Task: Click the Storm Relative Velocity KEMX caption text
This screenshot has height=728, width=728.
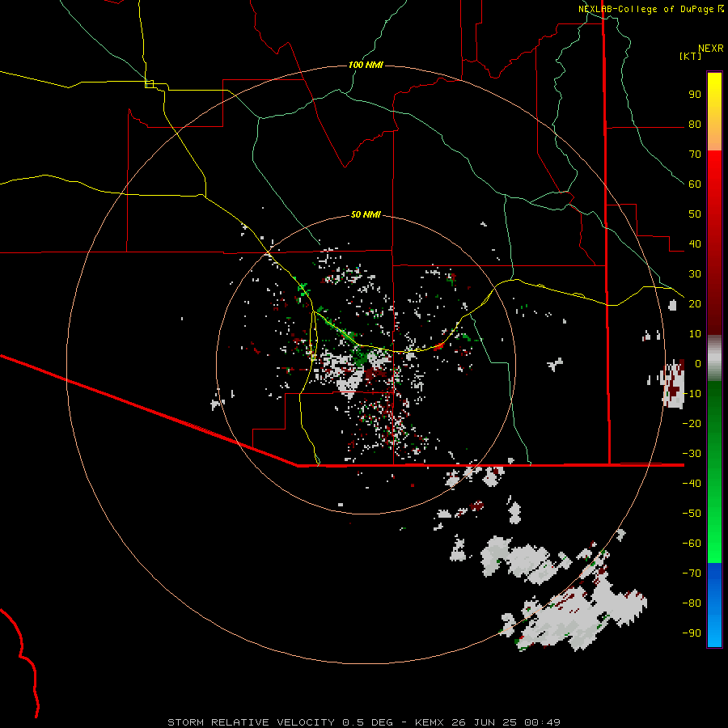Action: click(364, 722)
